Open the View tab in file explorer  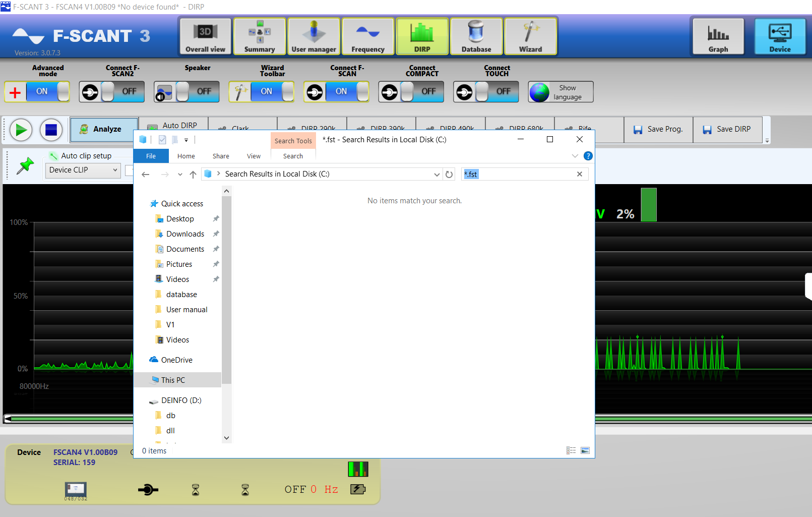[254, 156]
